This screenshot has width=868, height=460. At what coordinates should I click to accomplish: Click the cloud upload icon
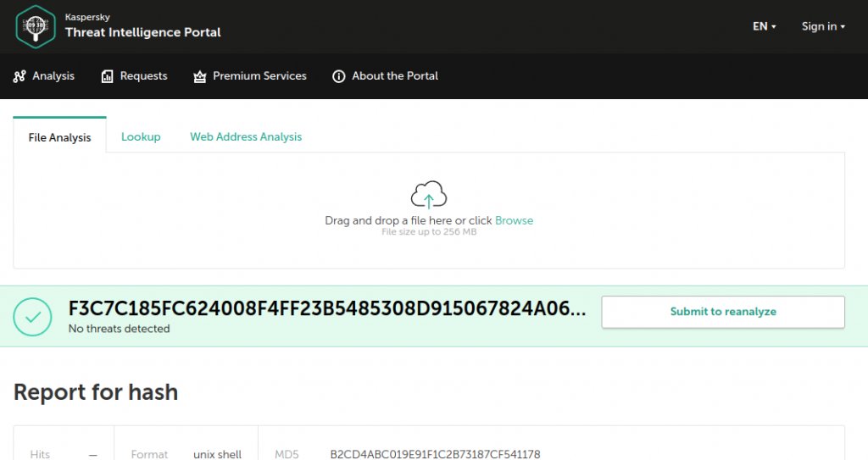pos(428,194)
